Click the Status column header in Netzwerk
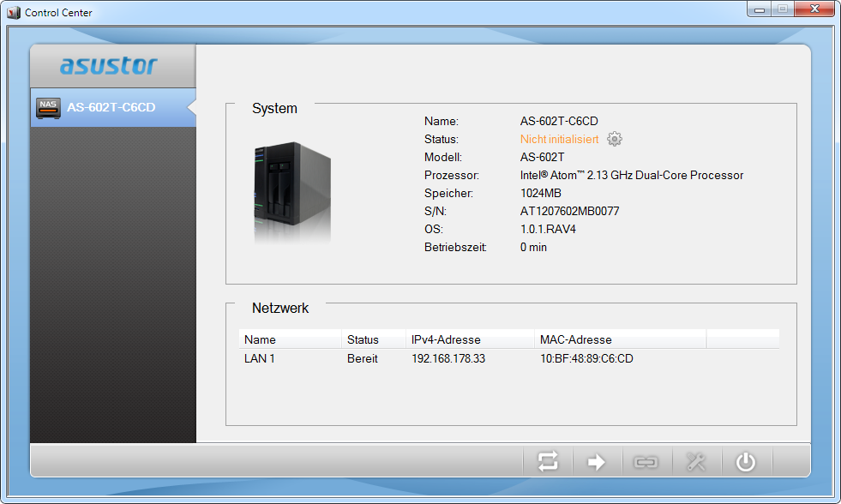The image size is (841, 504). click(x=374, y=339)
